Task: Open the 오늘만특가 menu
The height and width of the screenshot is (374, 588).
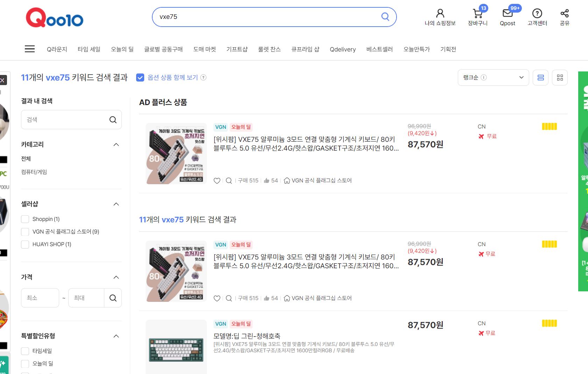Action: [416, 49]
